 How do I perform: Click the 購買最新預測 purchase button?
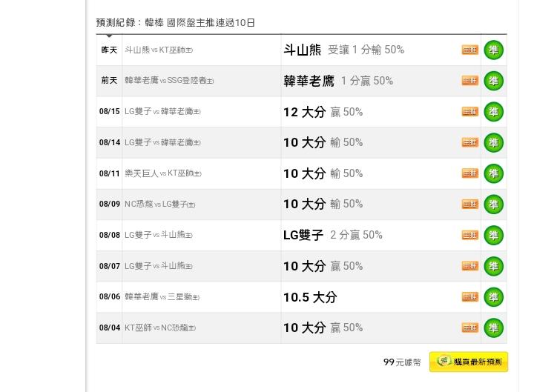pos(469,362)
